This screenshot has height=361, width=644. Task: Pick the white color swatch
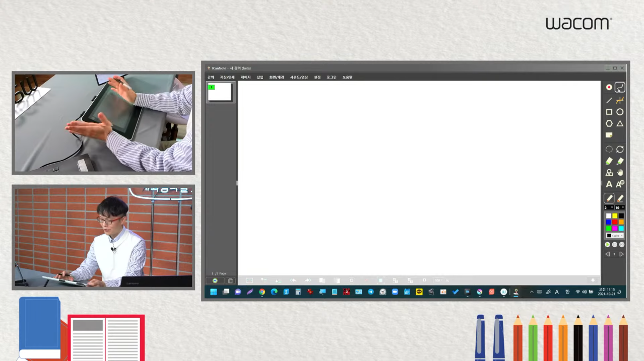coord(609,216)
